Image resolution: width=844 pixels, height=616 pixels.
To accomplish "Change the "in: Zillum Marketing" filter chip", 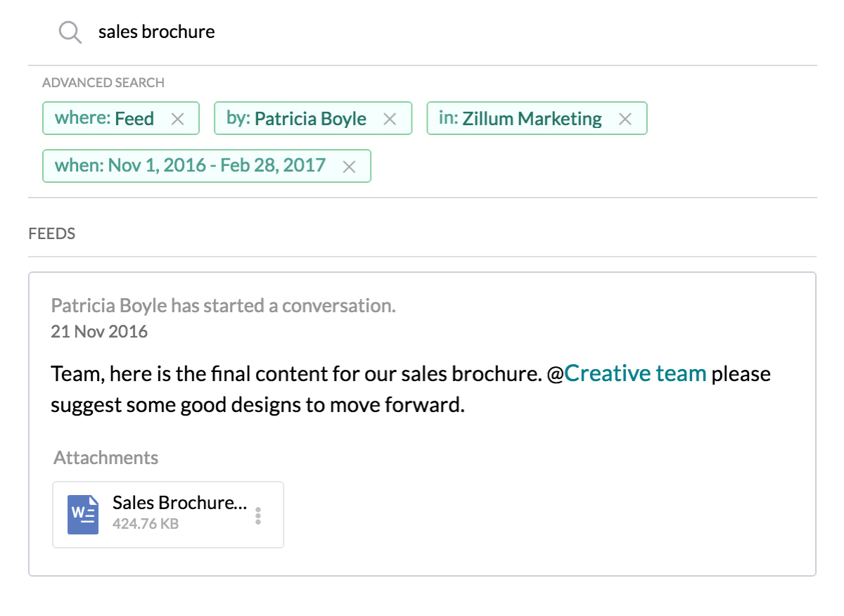I will point(520,118).
